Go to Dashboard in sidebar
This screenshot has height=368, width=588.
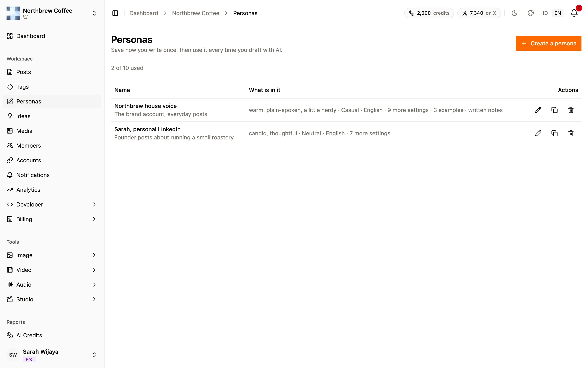tap(52, 36)
